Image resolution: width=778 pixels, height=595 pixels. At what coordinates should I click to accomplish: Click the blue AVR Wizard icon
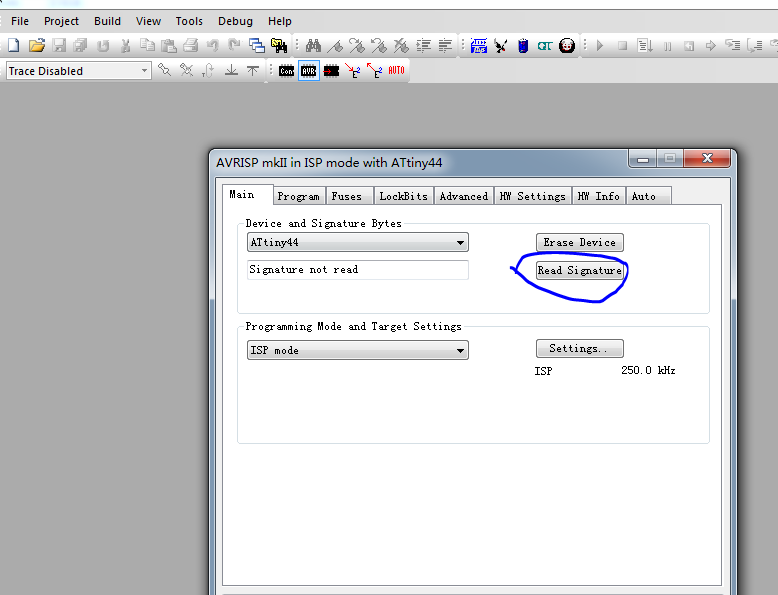coord(479,46)
